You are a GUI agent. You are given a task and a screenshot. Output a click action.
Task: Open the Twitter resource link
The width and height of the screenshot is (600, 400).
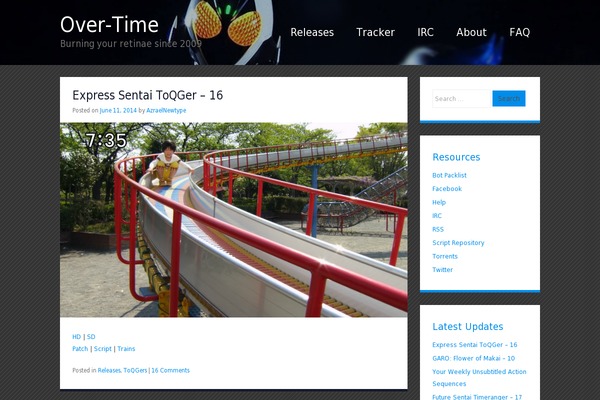tap(443, 269)
